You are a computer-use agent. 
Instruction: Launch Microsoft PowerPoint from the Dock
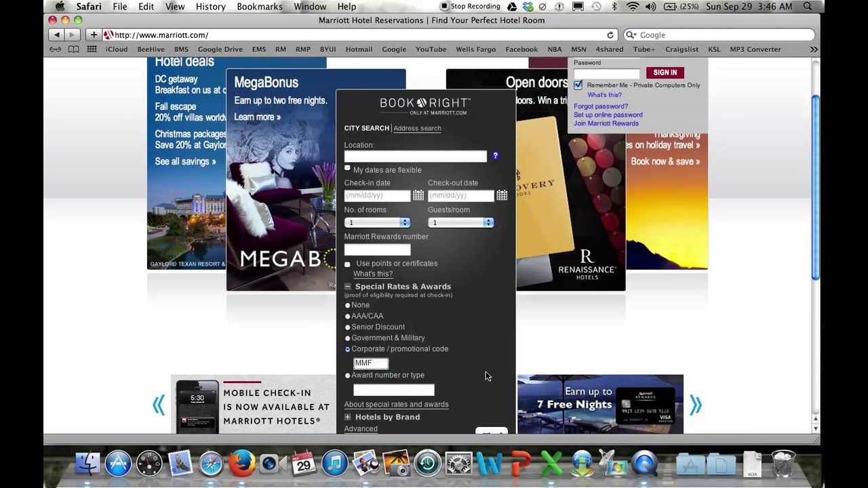pyautogui.click(x=520, y=464)
